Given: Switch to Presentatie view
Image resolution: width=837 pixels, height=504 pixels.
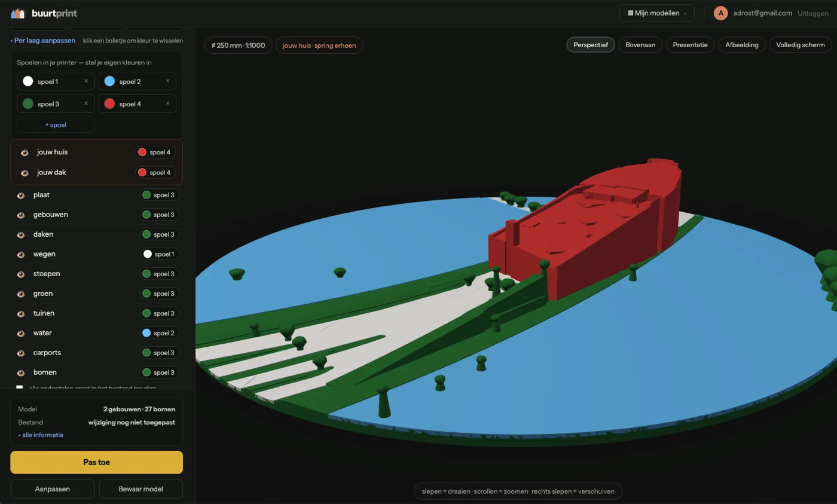Looking at the screenshot, I should [690, 45].
